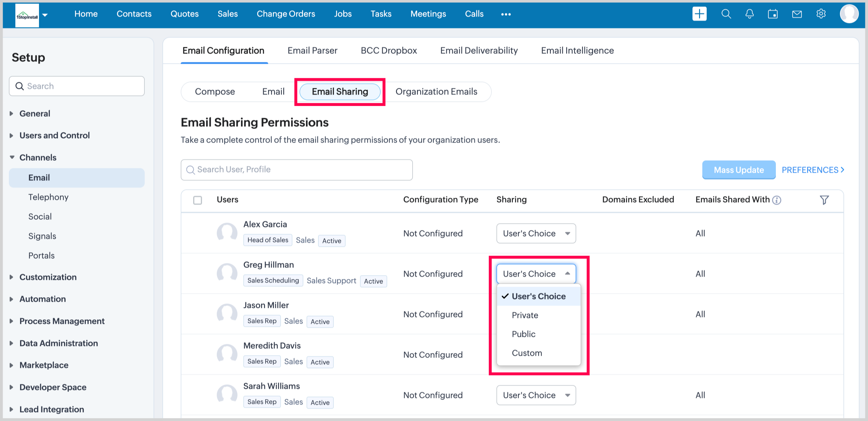Select Custom sharing option
The height and width of the screenshot is (421, 868).
point(527,353)
